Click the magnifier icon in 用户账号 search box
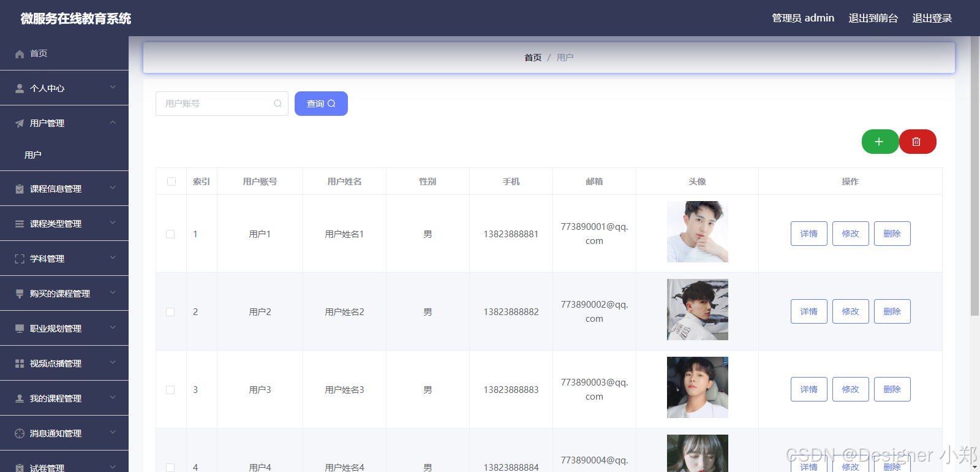 coord(277,104)
